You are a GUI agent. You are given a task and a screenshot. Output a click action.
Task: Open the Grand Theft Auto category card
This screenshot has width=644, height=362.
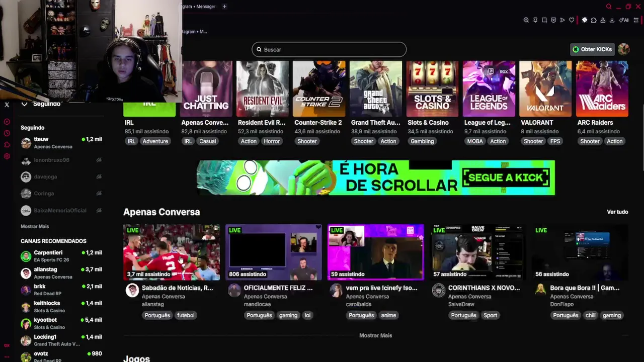376,89
